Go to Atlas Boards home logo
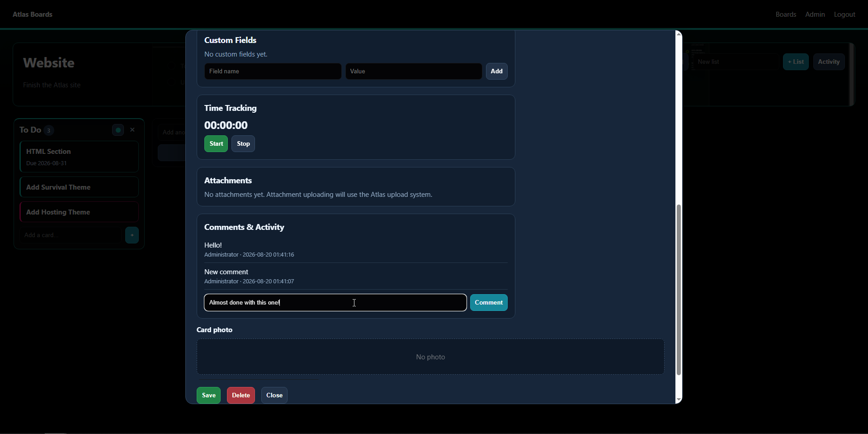868x434 pixels. click(33, 14)
